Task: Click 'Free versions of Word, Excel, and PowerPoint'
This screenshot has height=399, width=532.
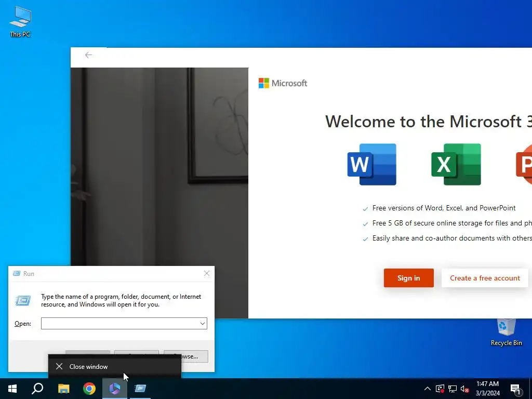Action: click(444, 208)
